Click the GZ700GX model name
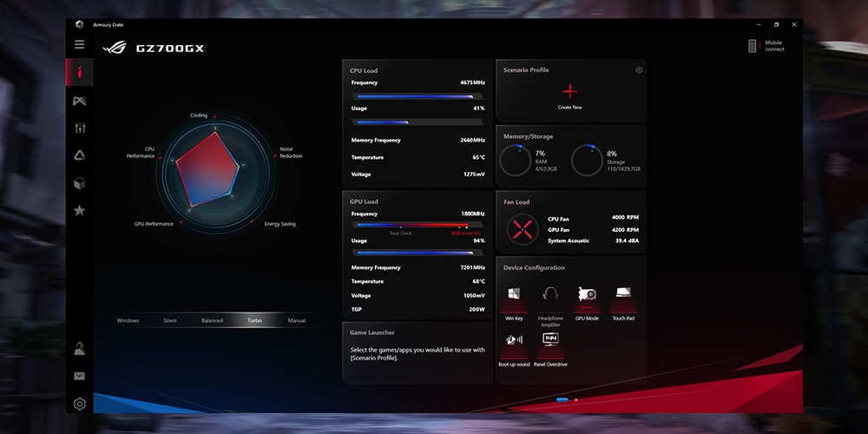Image resolution: width=868 pixels, height=434 pixels. pyautogui.click(x=171, y=49)
